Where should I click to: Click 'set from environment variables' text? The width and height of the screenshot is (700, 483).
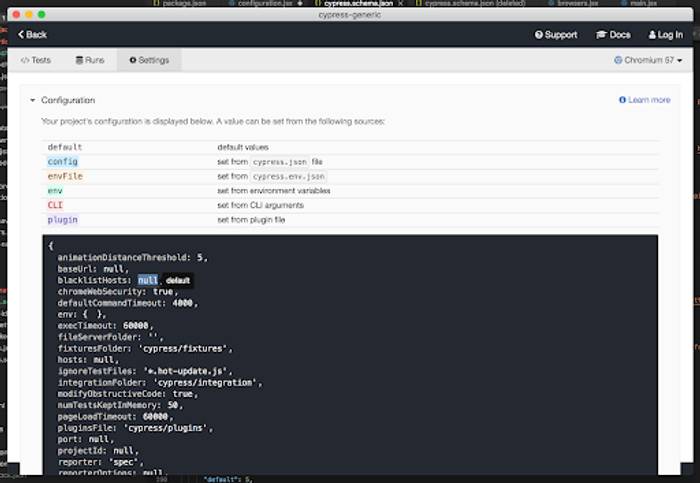[274, 191]
